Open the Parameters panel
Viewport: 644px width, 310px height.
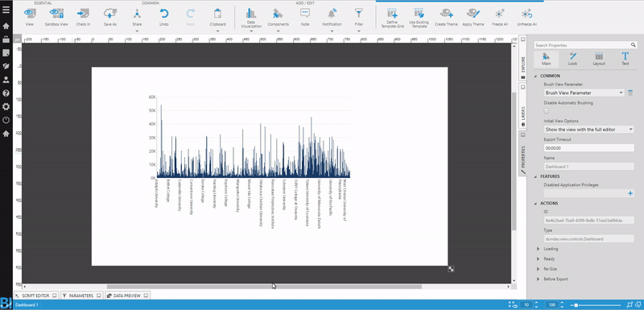(82, 296)
